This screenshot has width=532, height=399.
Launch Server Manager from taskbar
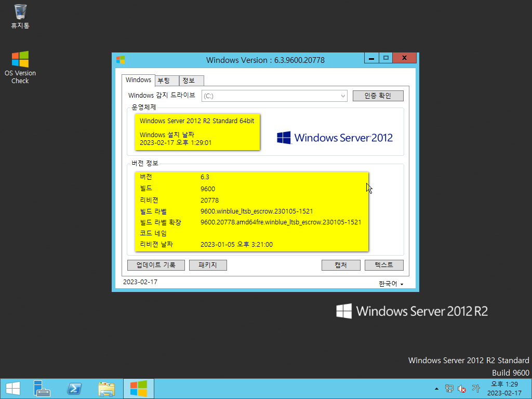(42, 389)
